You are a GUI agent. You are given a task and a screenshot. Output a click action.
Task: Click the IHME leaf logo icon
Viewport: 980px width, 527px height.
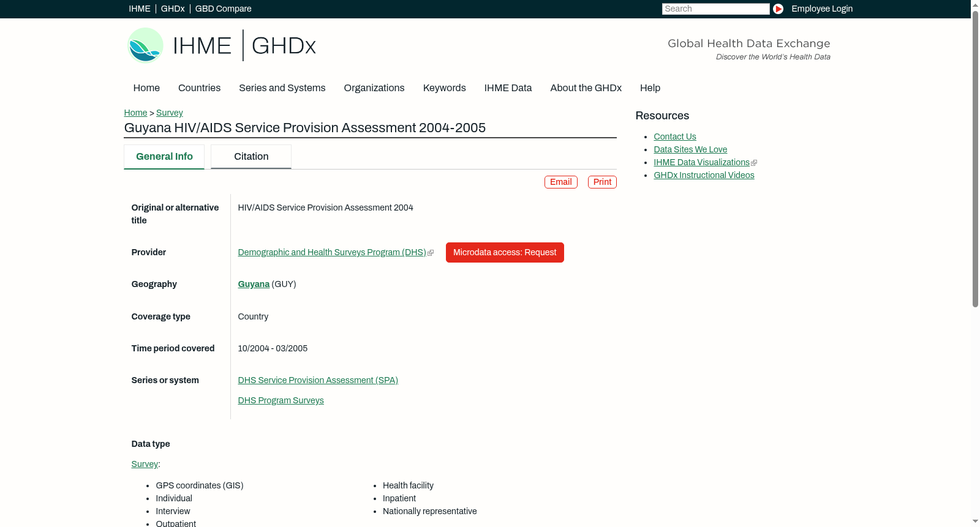coord(145,45)
